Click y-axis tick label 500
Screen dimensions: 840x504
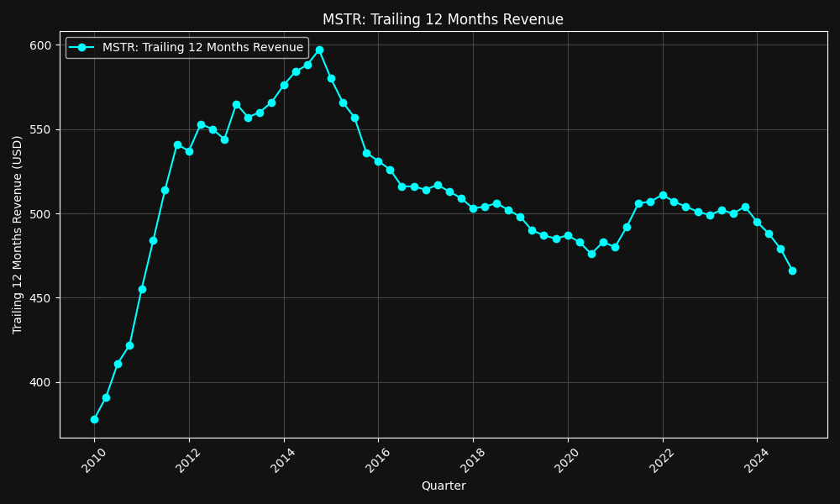(40, 214)
